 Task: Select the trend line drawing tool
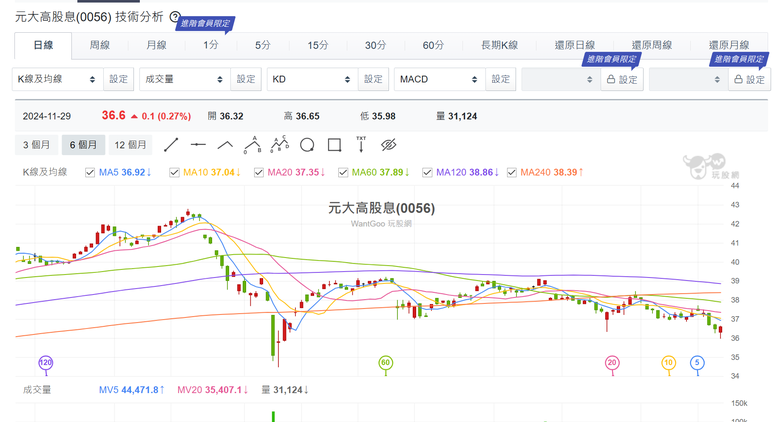point(171,145)
